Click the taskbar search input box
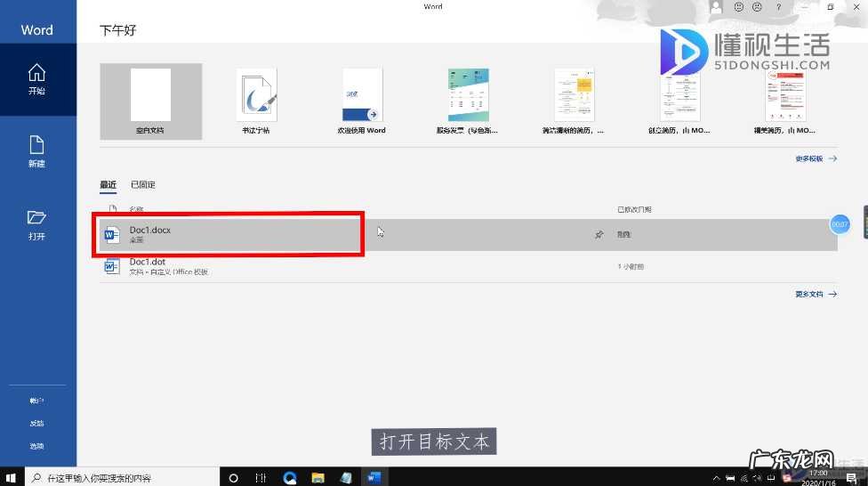The image size is (868, 486). point(122,477)
